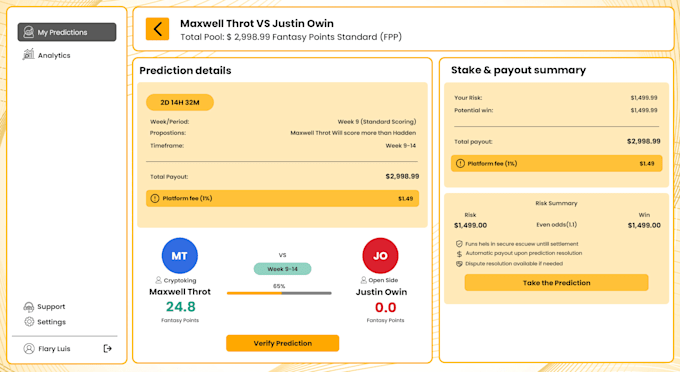Go back using the orange arrow button

(157, 29)
